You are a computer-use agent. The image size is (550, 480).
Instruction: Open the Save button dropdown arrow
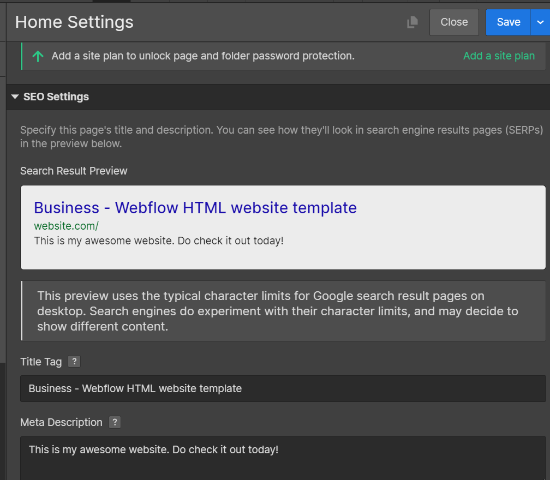click(x=540, y=22)
